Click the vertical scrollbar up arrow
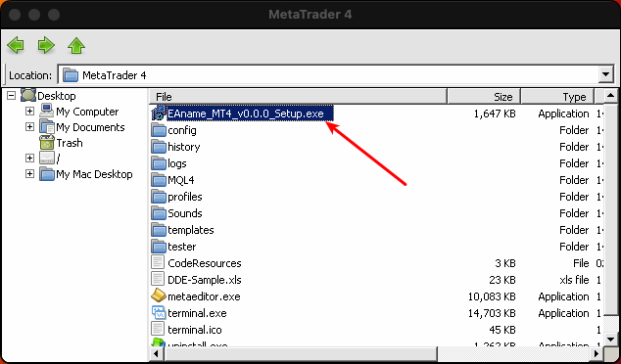The height and width of the screenshot is (364, 621). (x=610, y=95)
